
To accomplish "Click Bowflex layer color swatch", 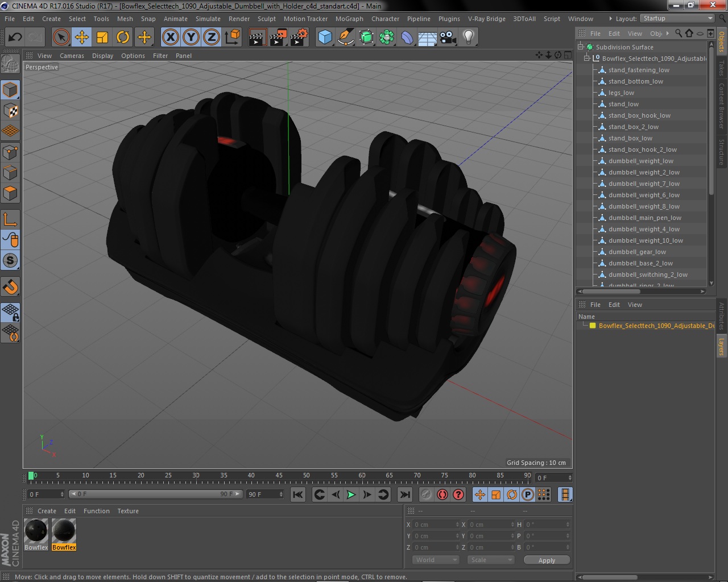I will pyautogui.click(x=593, y=326).
